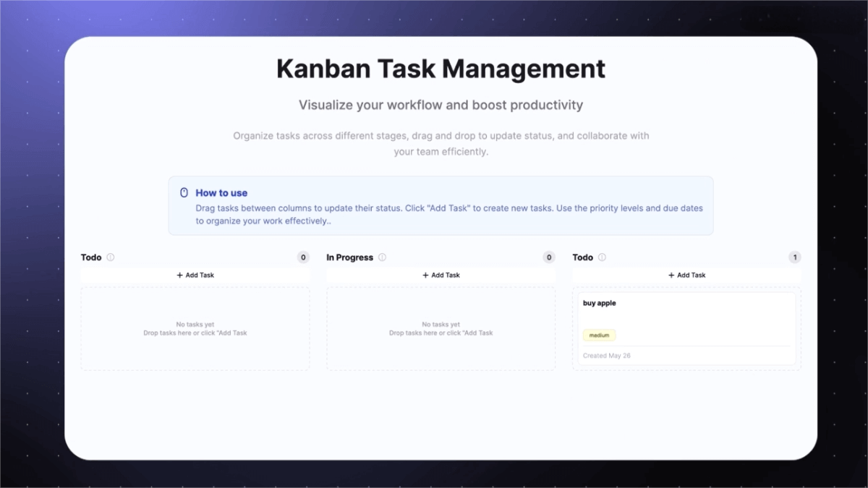Click the 0 count badge of the empty Todo column
Viewport: 868px width, 488px height.
click(303, 257)
